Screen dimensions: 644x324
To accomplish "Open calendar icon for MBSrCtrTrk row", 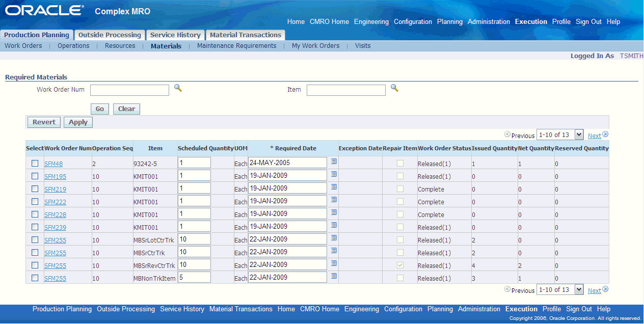I will coord(334,250).
